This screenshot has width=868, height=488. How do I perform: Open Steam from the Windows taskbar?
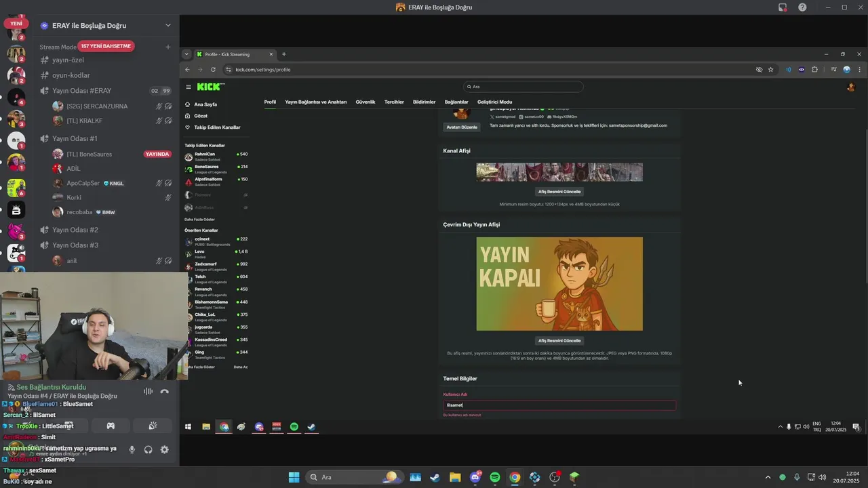[x=435, y=477]
